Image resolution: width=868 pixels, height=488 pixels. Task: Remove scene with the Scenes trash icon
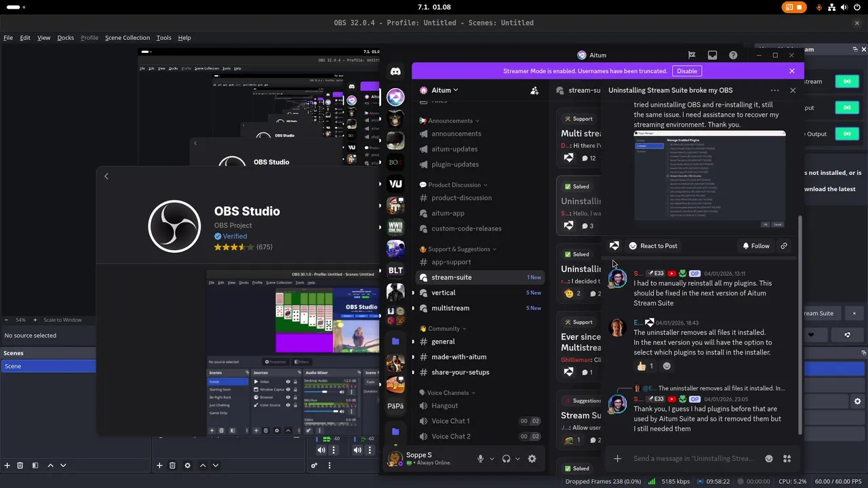click(x=20, y=466)
